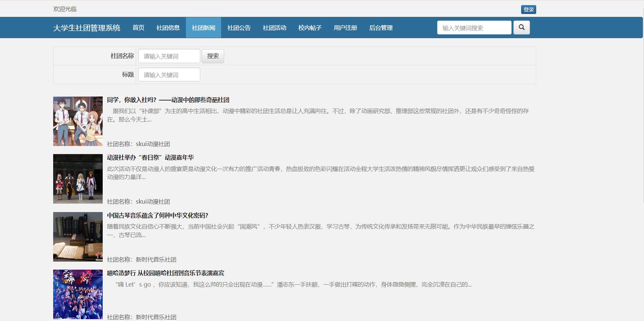Image resolution: width=644 pixels, height=321 pixels.
Task: Focus the 社团名称 keyword input
Action: click(x=169, y=56)
